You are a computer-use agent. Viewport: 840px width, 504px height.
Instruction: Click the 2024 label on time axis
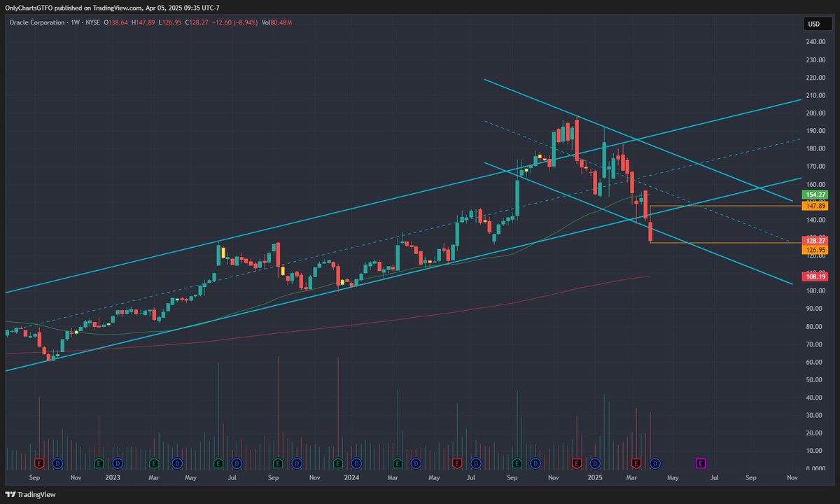coord(351,477)
